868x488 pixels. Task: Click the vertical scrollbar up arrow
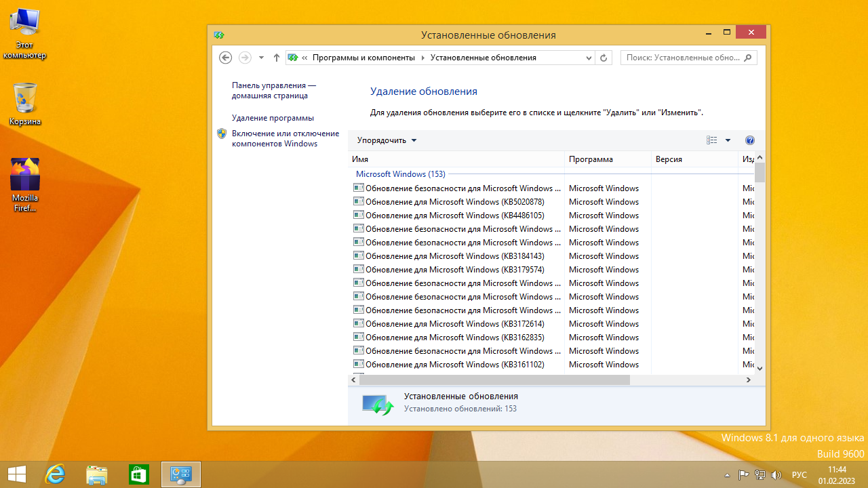pos(759,157)
